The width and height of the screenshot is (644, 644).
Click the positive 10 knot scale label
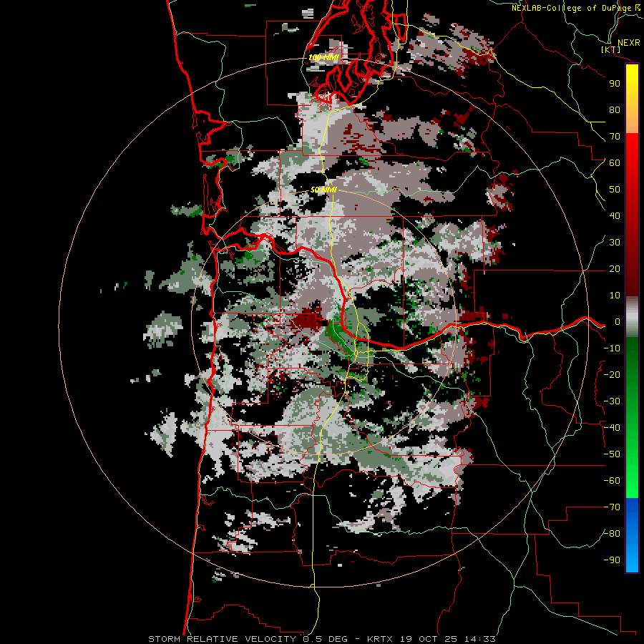coord(615,296)
